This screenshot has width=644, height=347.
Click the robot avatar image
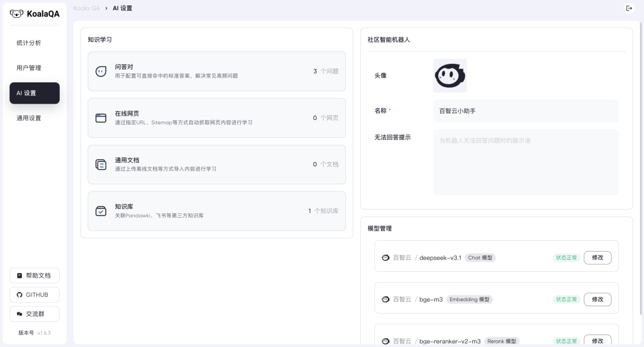tap(450, 76)
